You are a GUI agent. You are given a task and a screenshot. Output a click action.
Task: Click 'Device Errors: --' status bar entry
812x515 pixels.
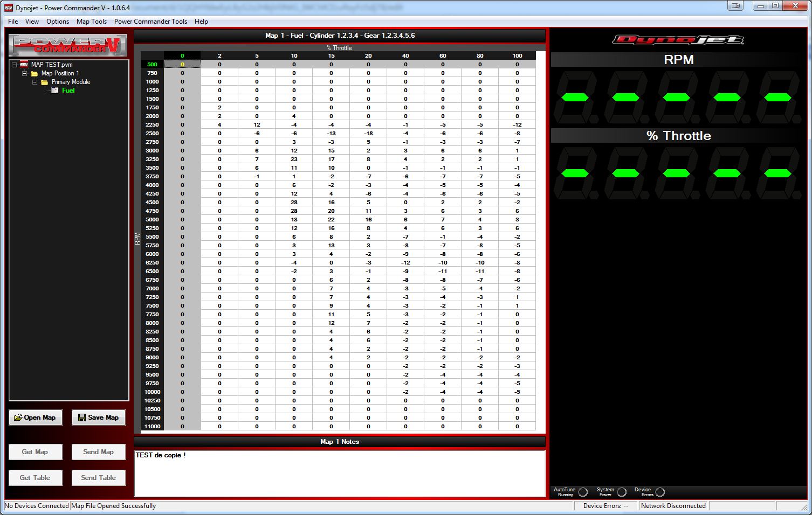(605, 506)
